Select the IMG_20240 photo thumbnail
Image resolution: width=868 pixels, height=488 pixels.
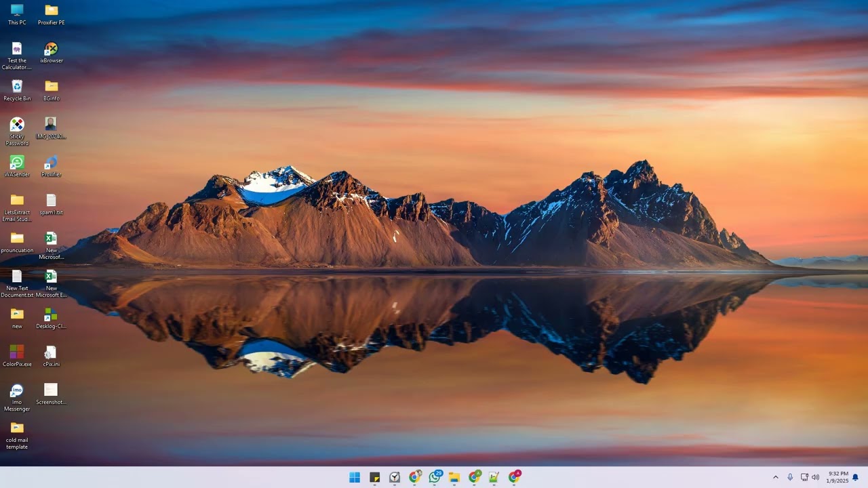click(x=51, y=129)
